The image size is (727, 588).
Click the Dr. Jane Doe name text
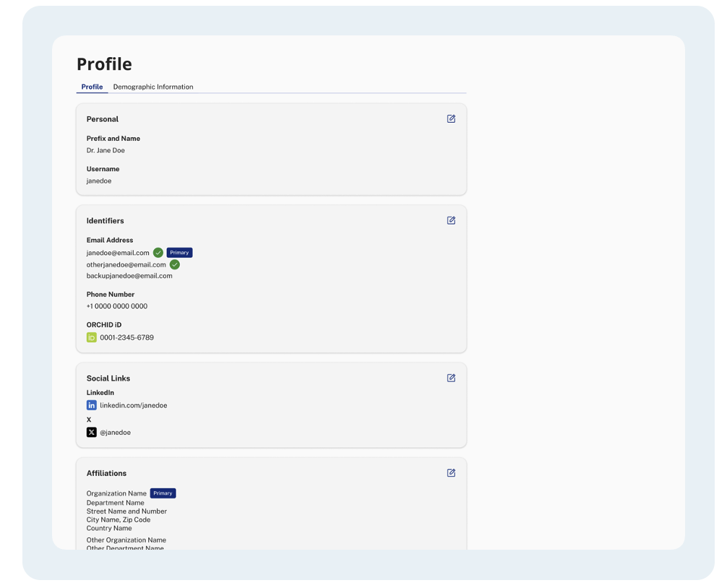106,150
